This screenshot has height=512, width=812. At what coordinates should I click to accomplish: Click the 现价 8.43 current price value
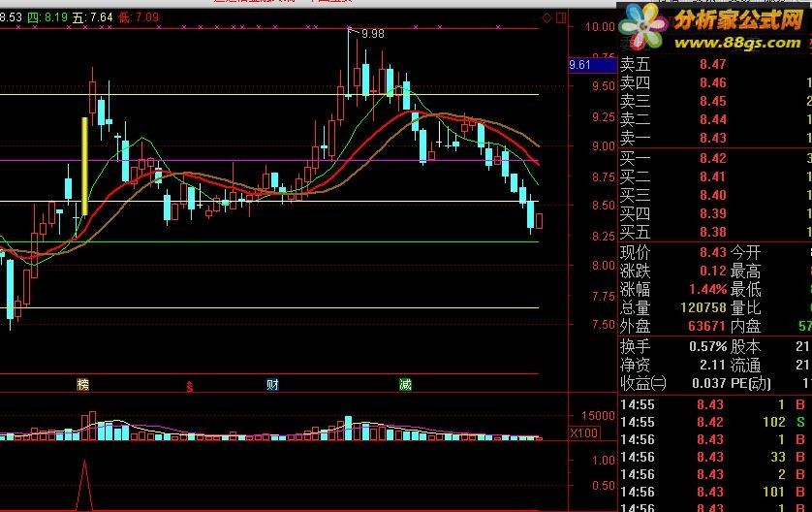(x=713, y=252)
